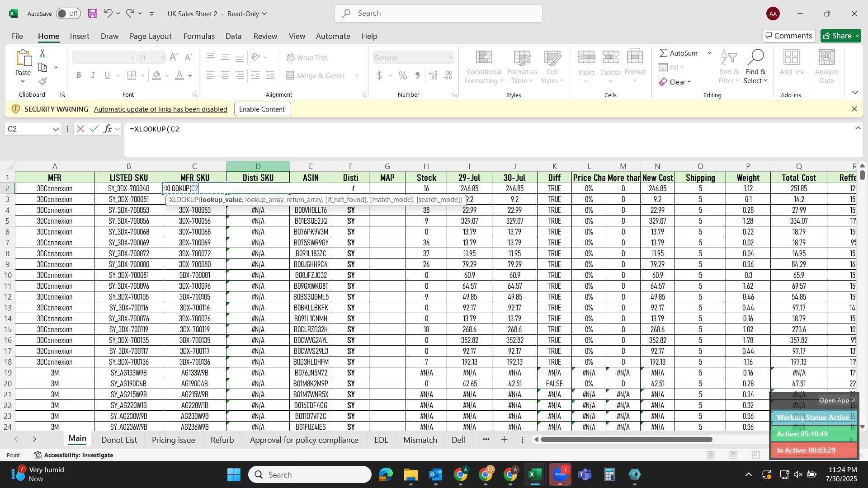Click the Add-ins icon

[791, 57]
